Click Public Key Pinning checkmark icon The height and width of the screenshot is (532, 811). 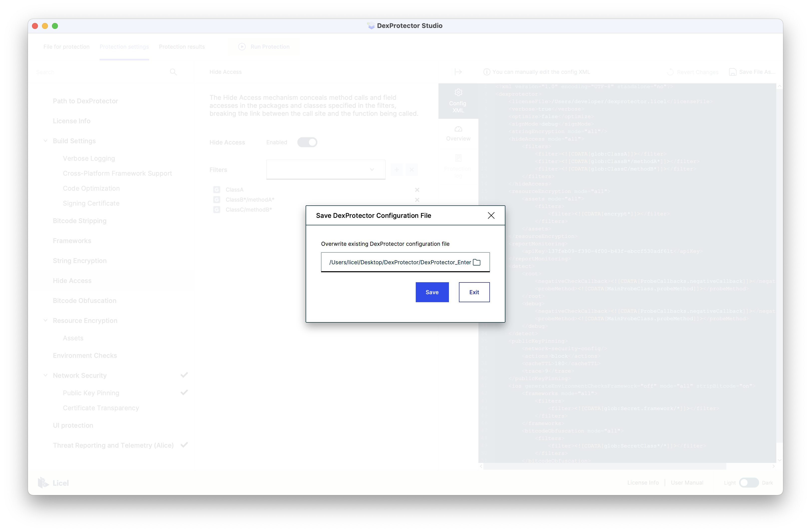pyautogui.click(x=184, y=392)
